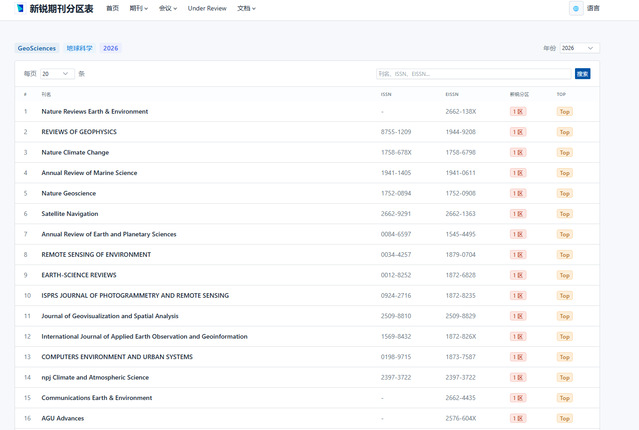Image resolution: width=639 pixels, height=430 pixels.
Task: Open the 期刊 dropdown menu
Action: (x=138, y=8)
